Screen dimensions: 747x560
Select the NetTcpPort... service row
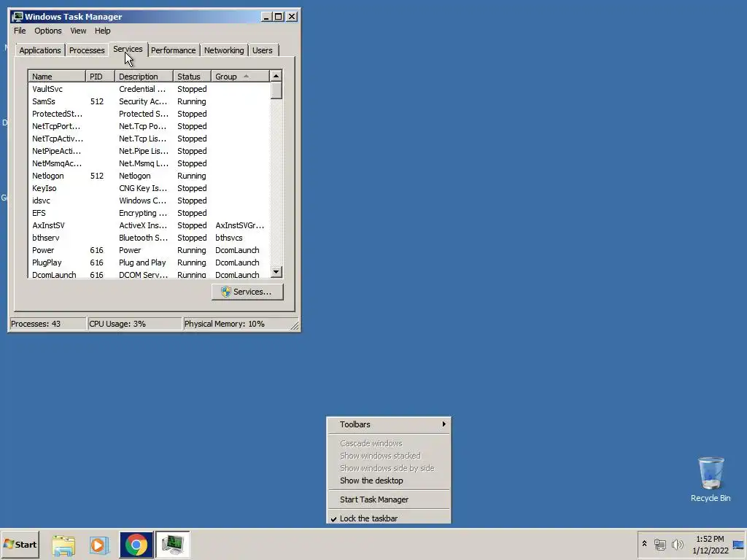point(149,126)
